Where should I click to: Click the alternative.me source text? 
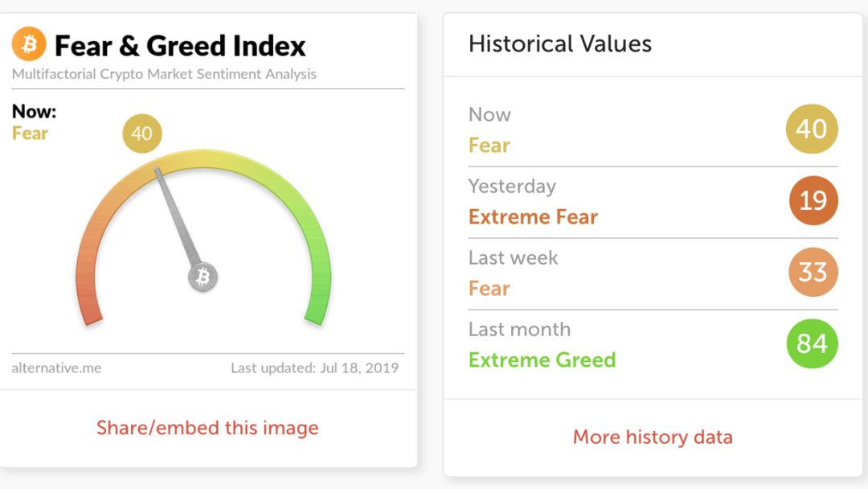[56, 368]
